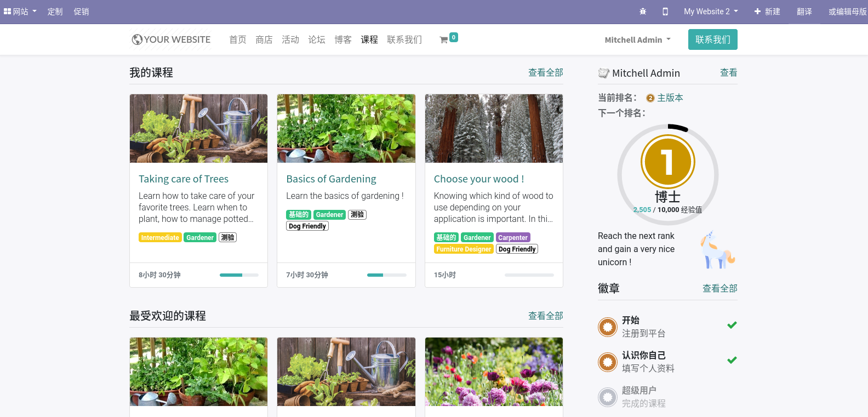Click the green checkmark beside 开始 badge
868x417 pixels.
732,325
